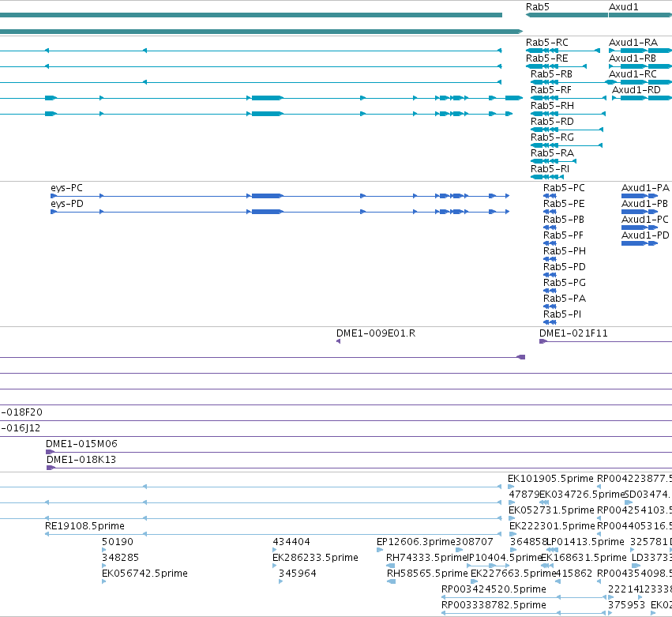Click the DME1-015M06 clone label
The width and height of the screenshot is (672, 617).
click(x=81, y=444)
